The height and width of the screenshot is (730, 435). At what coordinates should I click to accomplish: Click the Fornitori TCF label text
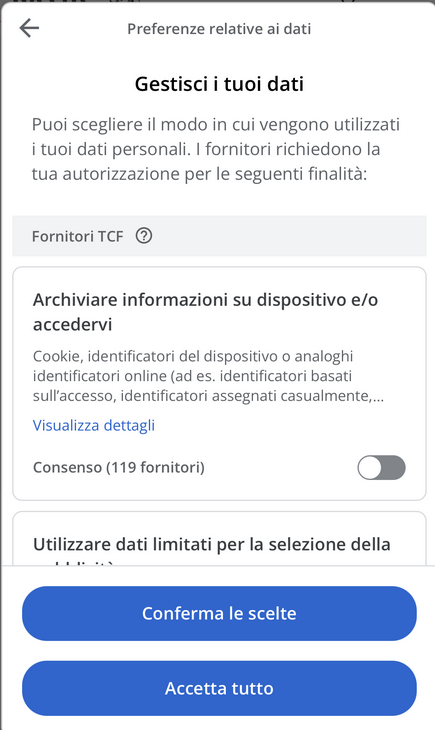[77, 237]
